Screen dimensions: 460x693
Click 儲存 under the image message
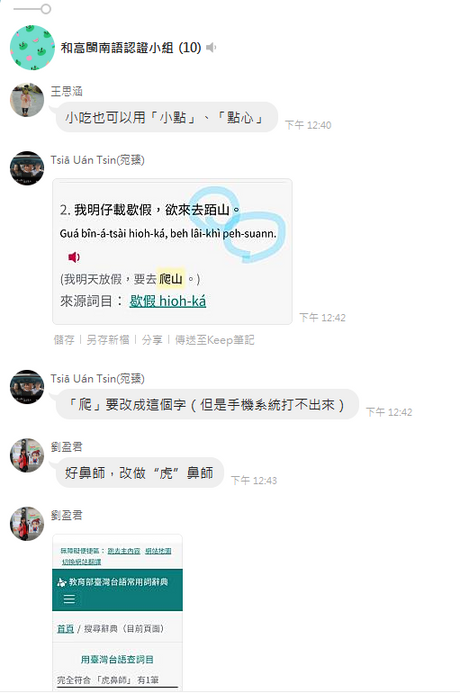(64, 340)
